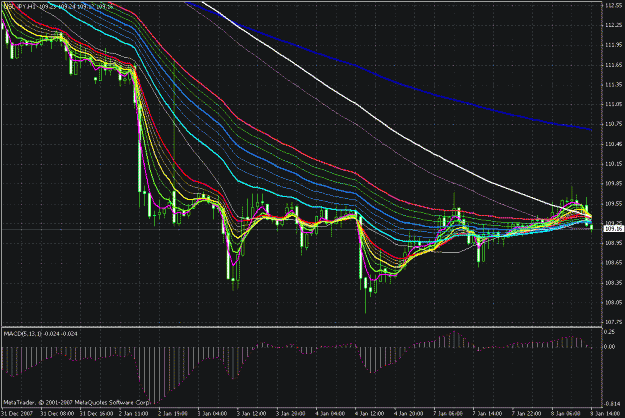Click the 112.55 price axis label
The width and height of the screenshot is (625, 418).
pos(614,6)
